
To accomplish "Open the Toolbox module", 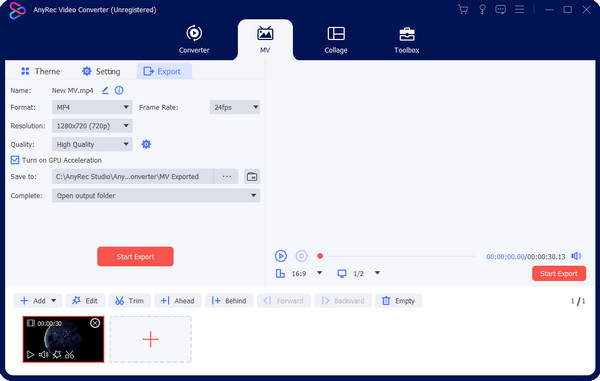I will (406, 39).
